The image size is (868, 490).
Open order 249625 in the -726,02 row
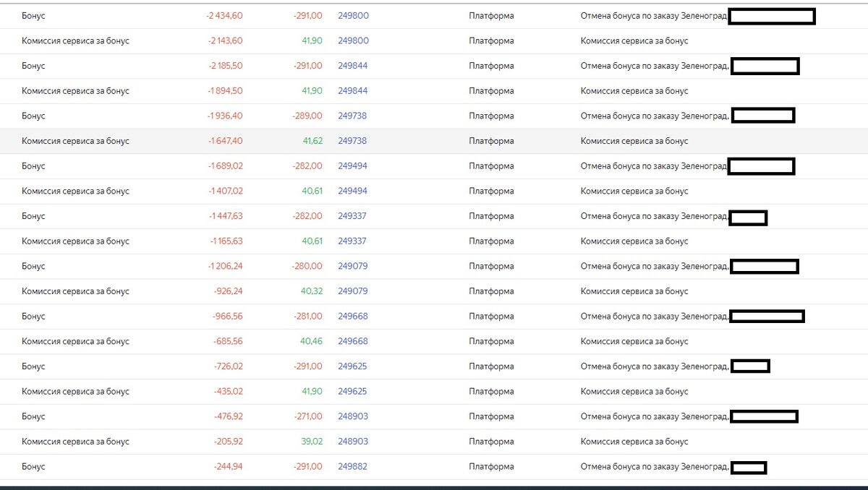click(x=352, y=366)
